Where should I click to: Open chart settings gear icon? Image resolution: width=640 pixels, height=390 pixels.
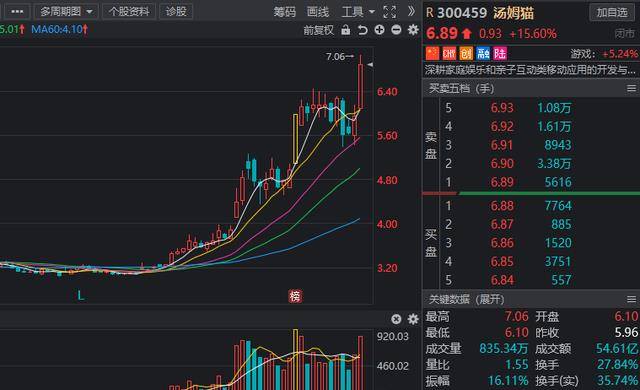click(413, 30)
